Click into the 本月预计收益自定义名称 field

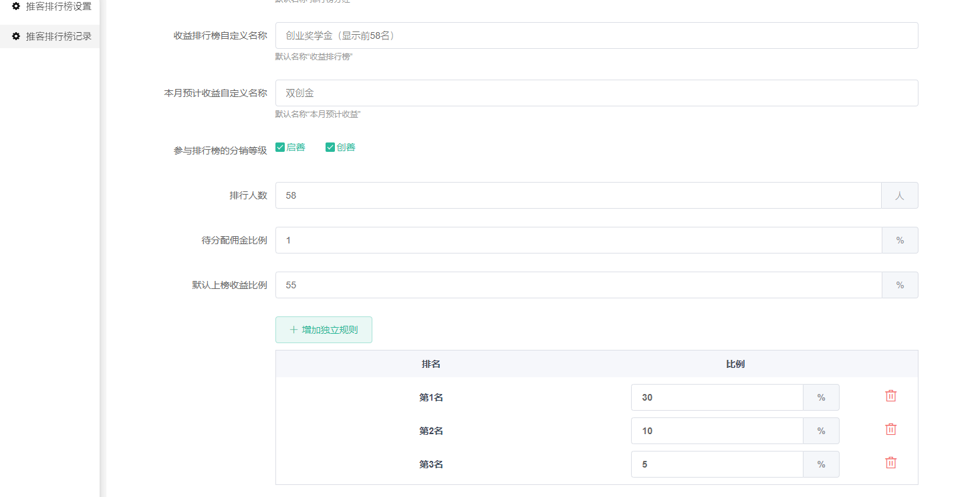pyautogui.click(x=596, y=93)
